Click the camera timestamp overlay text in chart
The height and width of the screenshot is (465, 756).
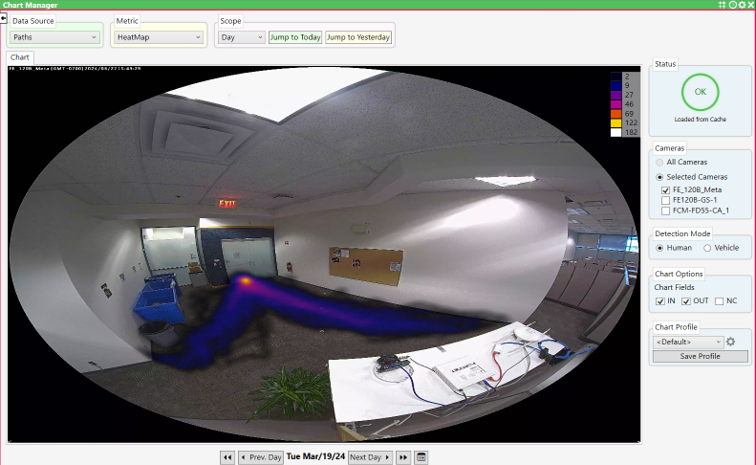pyautogui.click(x=75, y=69)
